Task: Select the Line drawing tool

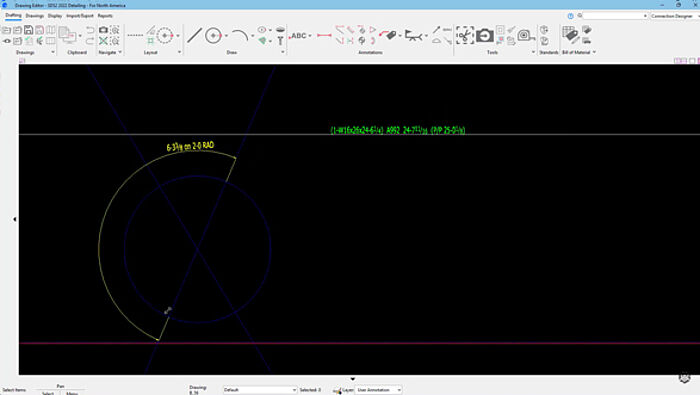Action: coord(194,35)
